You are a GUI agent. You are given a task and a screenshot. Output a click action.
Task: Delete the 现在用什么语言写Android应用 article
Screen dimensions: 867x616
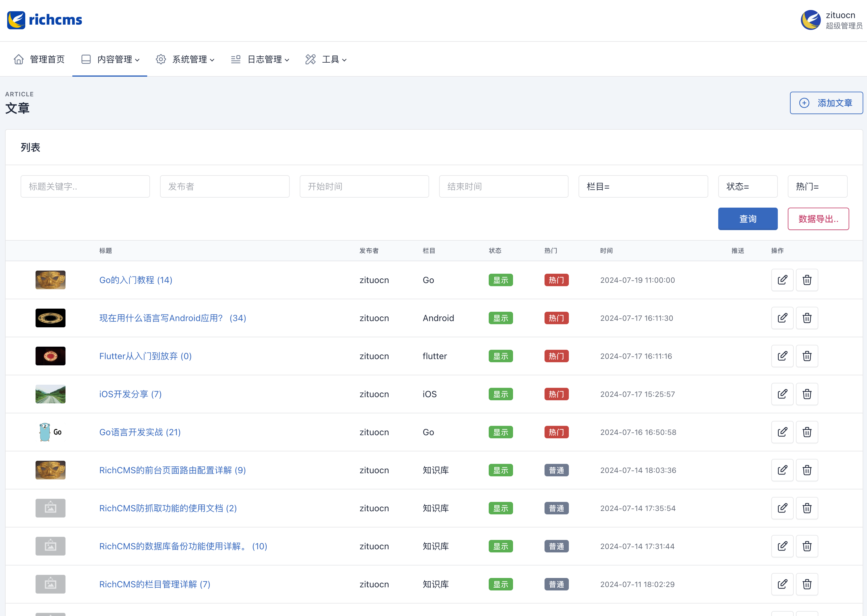pyautogui.click(x=807, y=318)
